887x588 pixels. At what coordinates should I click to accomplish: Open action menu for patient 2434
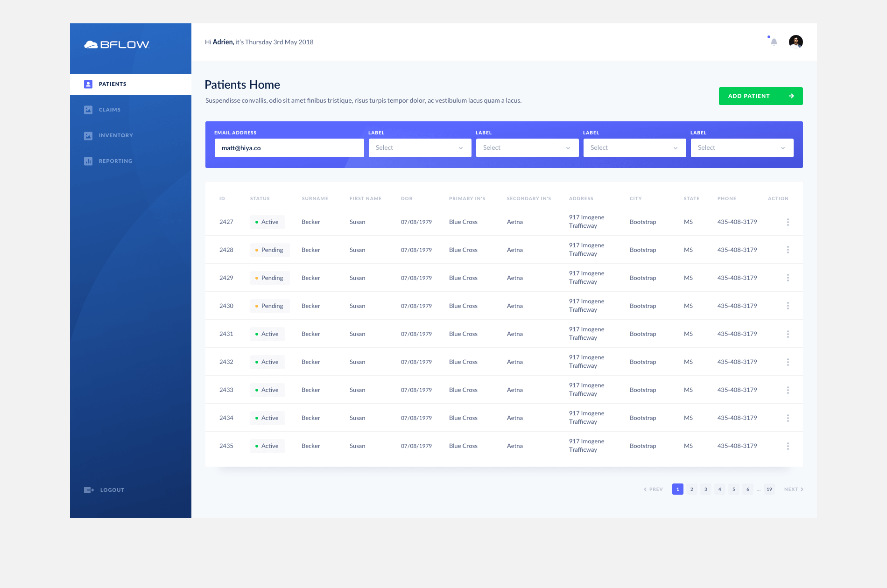pos(788,418)
